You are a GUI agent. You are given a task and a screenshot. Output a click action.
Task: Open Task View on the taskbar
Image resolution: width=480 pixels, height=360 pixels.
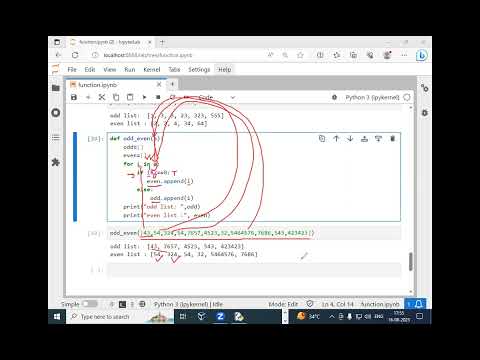(x=183, y=316)
